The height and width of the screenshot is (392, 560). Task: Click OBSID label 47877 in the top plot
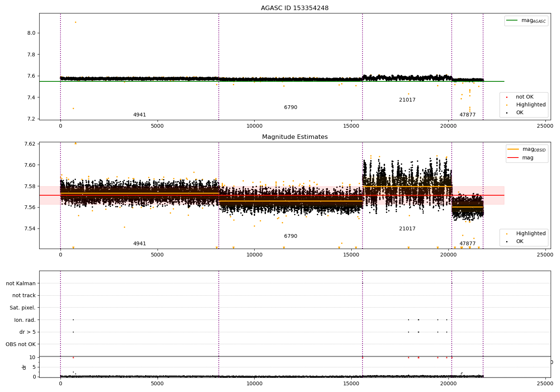(x=467, y=115)
